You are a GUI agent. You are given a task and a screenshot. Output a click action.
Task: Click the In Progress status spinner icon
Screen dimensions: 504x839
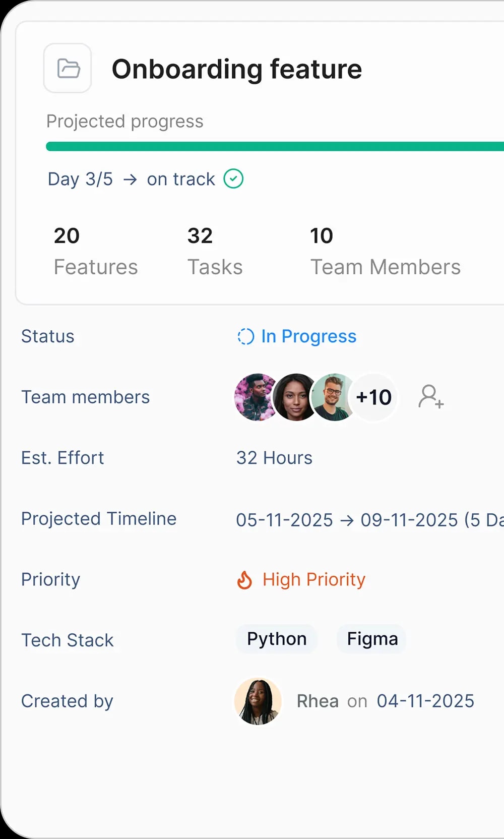click(245, 336)
